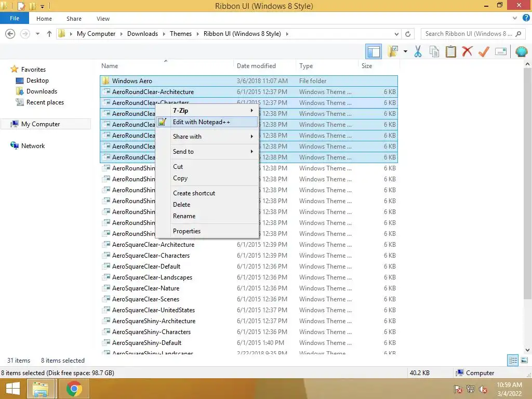Expand the ribbon with the chevron arrow

click(x=515, y=18)
